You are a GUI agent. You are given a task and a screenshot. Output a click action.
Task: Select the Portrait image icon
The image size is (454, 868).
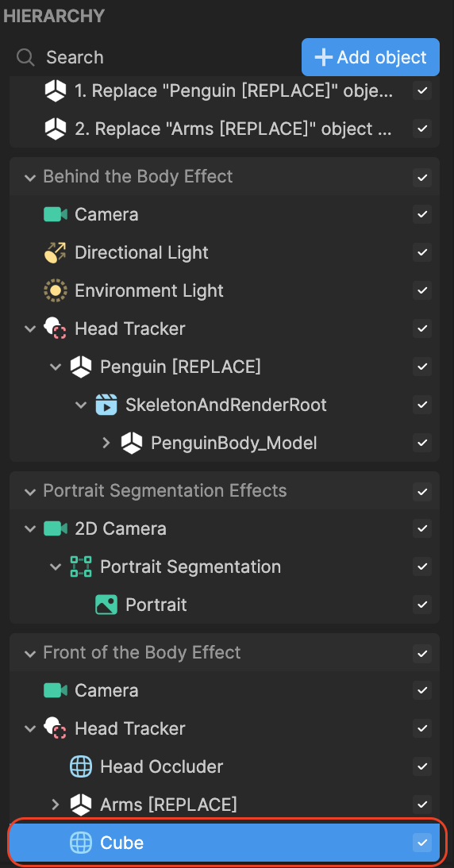click(106, 605)
